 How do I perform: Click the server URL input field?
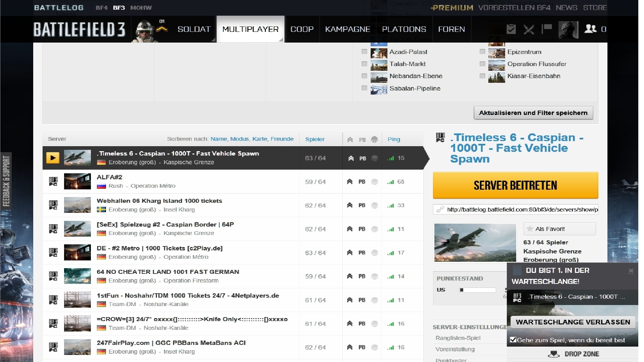[520, 209]
